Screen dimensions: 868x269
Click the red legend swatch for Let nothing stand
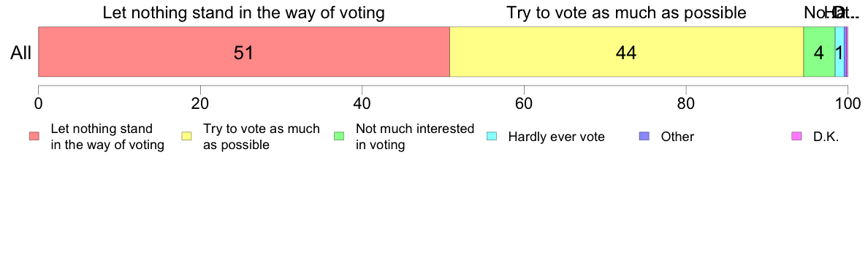[34, 137]
